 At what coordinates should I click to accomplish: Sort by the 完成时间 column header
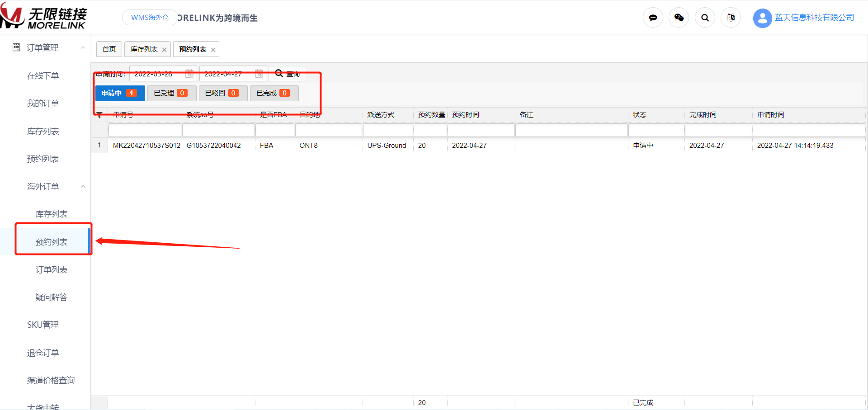tap(718, 115)
